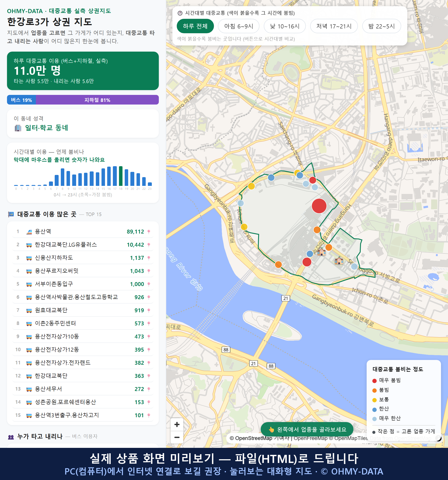Click the 보통 yellow legend swatch

(374, 400)
